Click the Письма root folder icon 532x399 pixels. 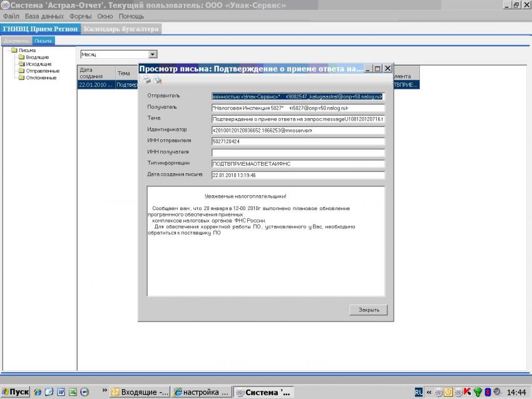14,50
